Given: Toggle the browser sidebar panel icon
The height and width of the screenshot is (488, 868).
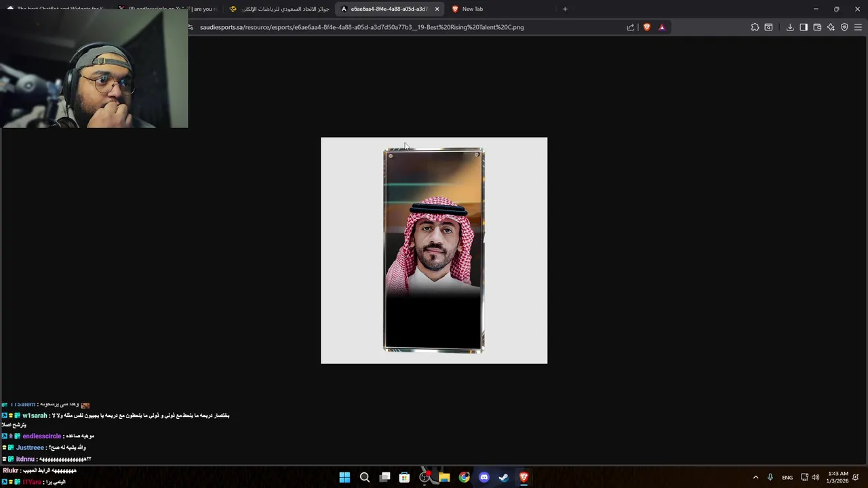Looking at the screenshot, I should [x=804, y=27].
